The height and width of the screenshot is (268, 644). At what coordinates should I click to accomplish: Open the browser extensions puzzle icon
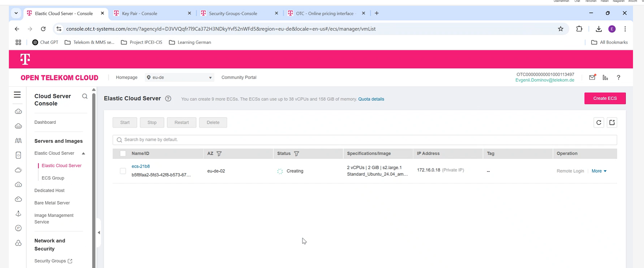click(x=579, y=29)
